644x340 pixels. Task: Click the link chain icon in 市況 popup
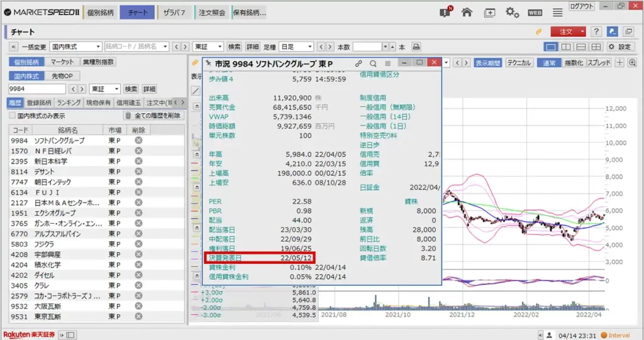(358, 63)
